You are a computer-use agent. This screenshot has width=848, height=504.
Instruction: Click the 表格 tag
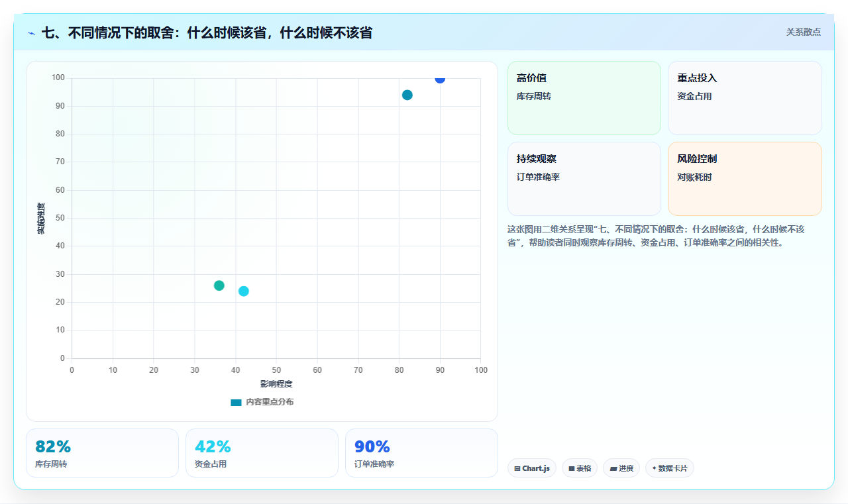coord(580,468)
